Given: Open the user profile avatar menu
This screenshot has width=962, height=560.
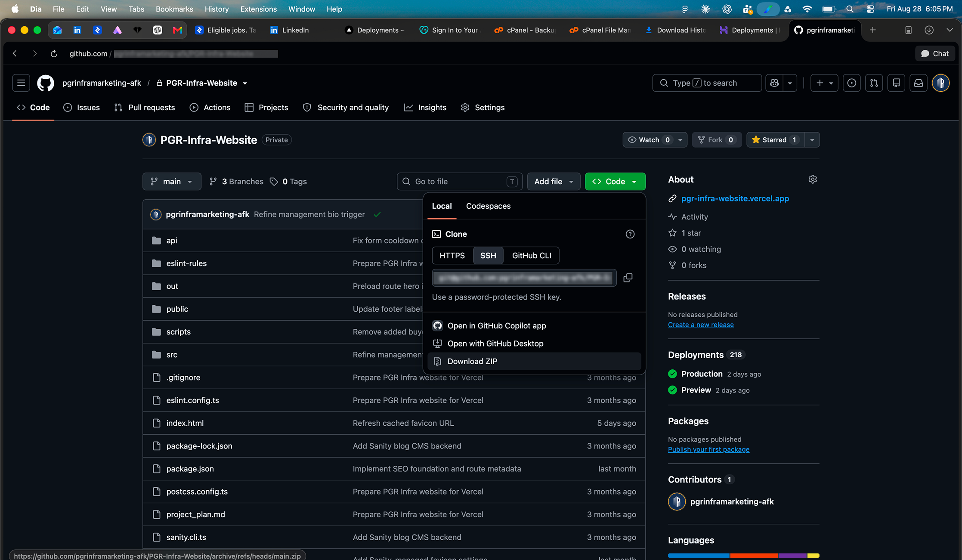Looking at the screenshot, I should coord(941,83).
